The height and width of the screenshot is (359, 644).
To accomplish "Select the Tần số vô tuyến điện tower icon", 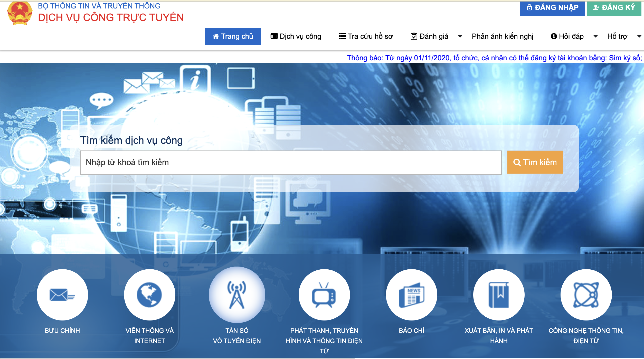I will [237, 295].
